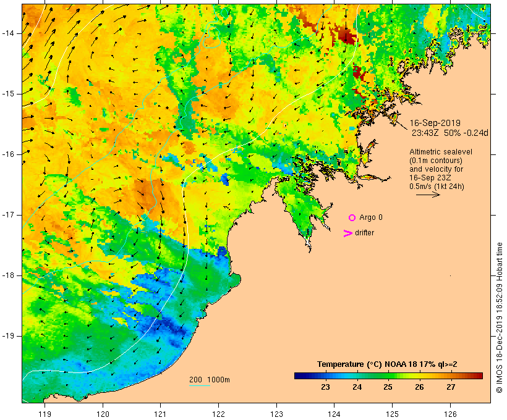The width and height of the screenshot is (507, 420).
Task: Click the 'and velocity for' text
Action: [436, 169]
